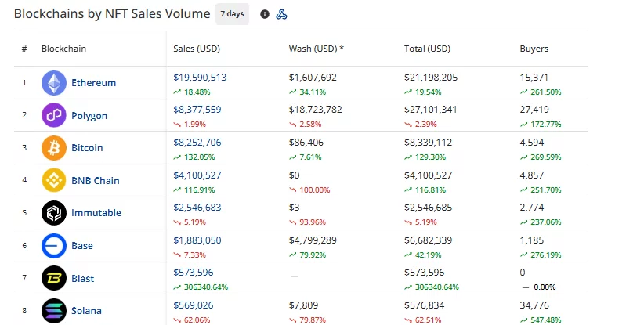Click Bitcoin sales value $8,252,706
The width and height of the screenshot is (644, 325).
pyautogui.click(x=197, y=143)
